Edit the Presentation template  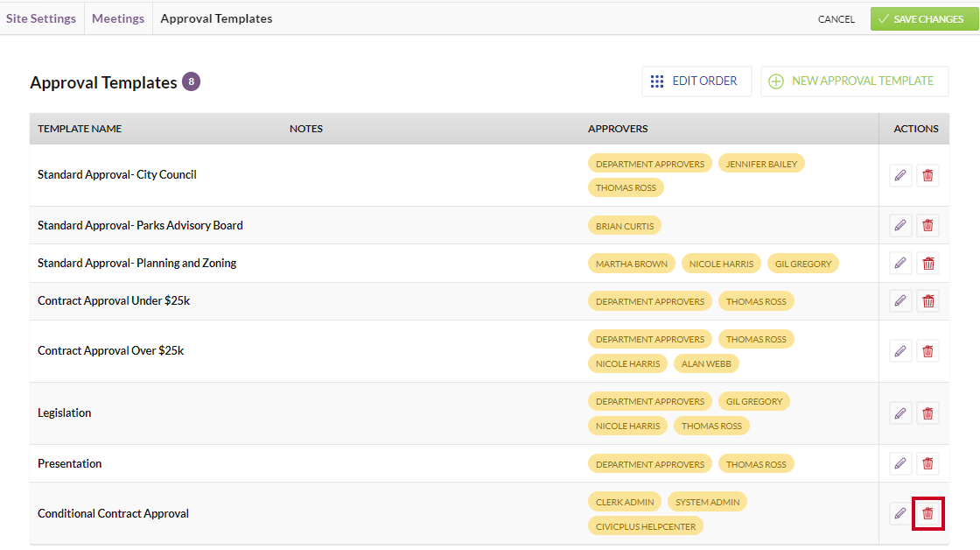(x=900, y=463)
